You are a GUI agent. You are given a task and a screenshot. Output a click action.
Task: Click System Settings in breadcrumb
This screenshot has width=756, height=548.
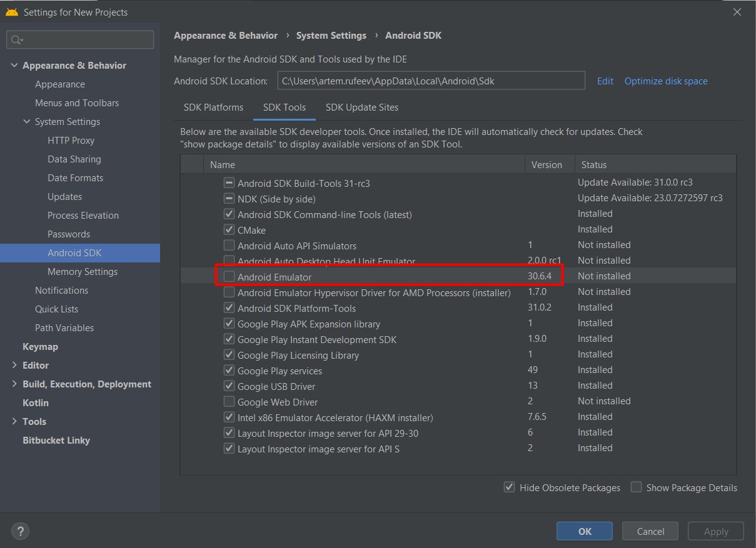click(331, 36)
